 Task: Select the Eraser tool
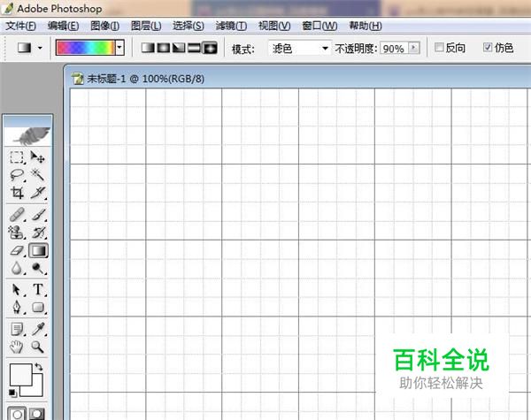pos(17,251)
